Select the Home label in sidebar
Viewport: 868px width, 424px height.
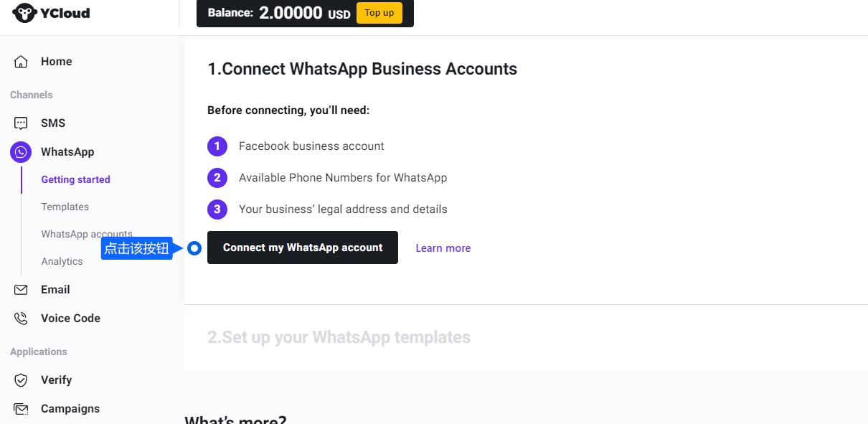click(56, 62)
